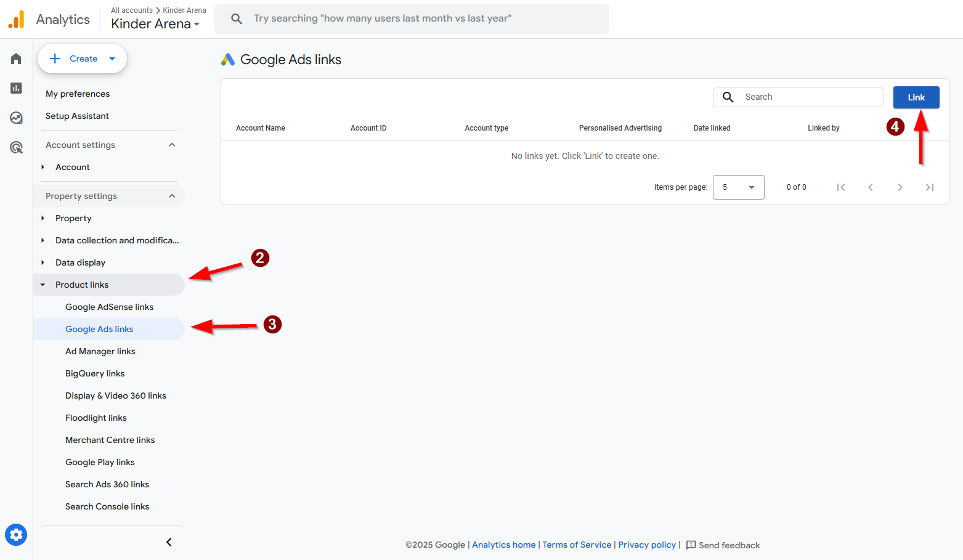963x560 pixels.
Task: Select BigQuery links
Action: 95,373
